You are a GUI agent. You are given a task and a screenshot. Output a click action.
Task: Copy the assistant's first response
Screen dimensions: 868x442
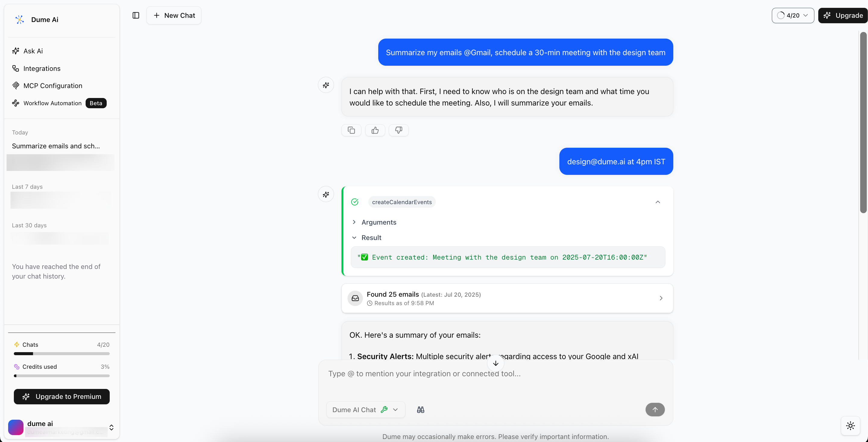click(351, 130)
